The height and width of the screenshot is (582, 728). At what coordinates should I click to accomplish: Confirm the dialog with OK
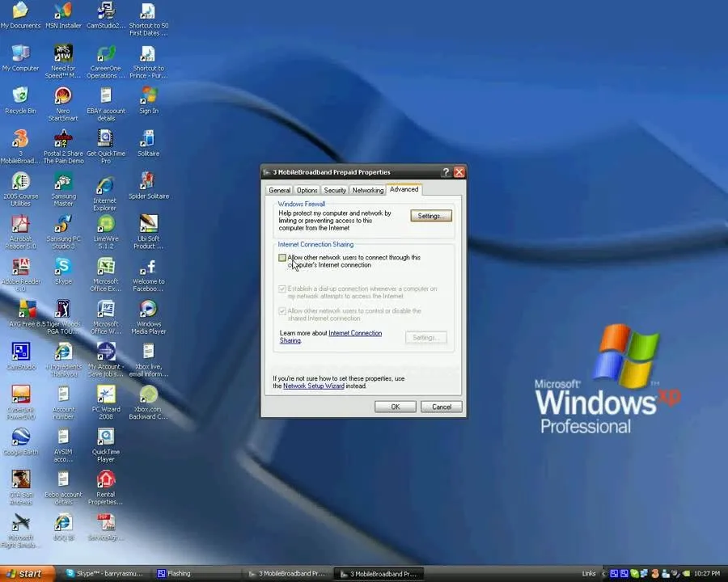pyautogui.click(x=395, y=407)
